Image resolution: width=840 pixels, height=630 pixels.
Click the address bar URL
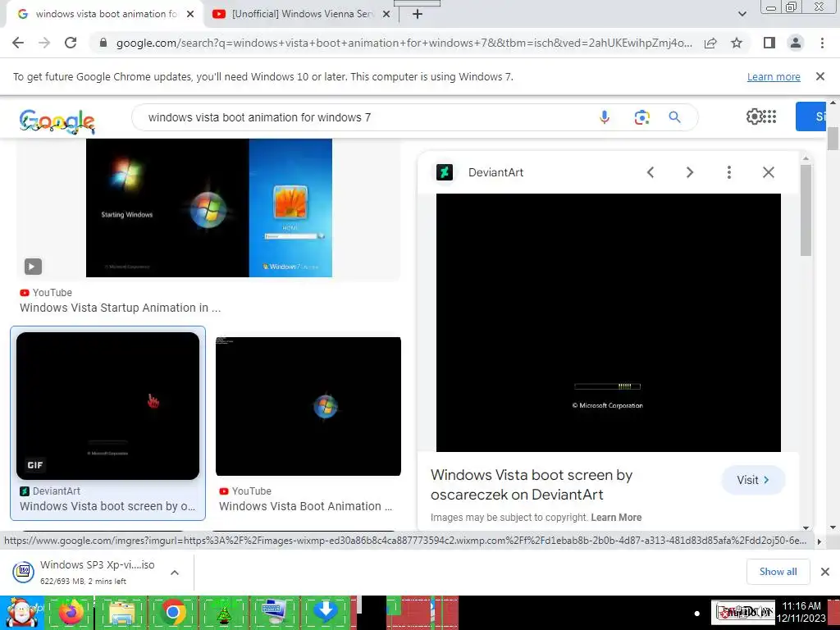click(x=404, y=43)
